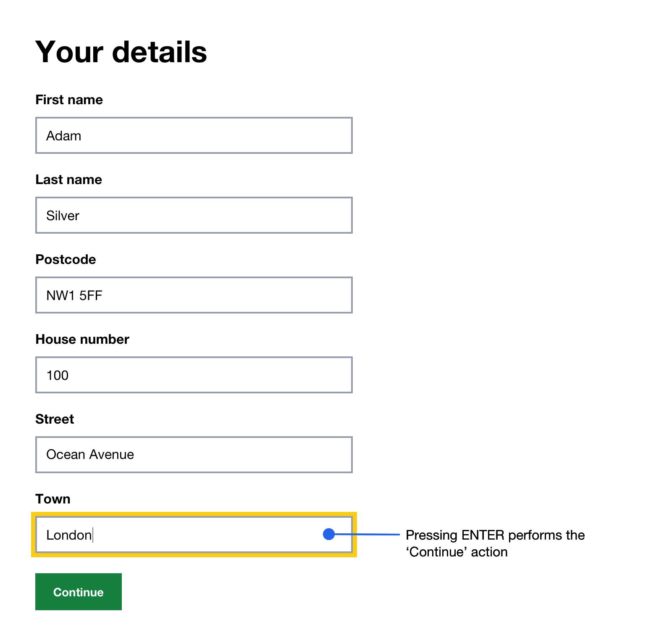Click the text cursor after London
This screenshot has width=672, height=643.
pos(93,535)
